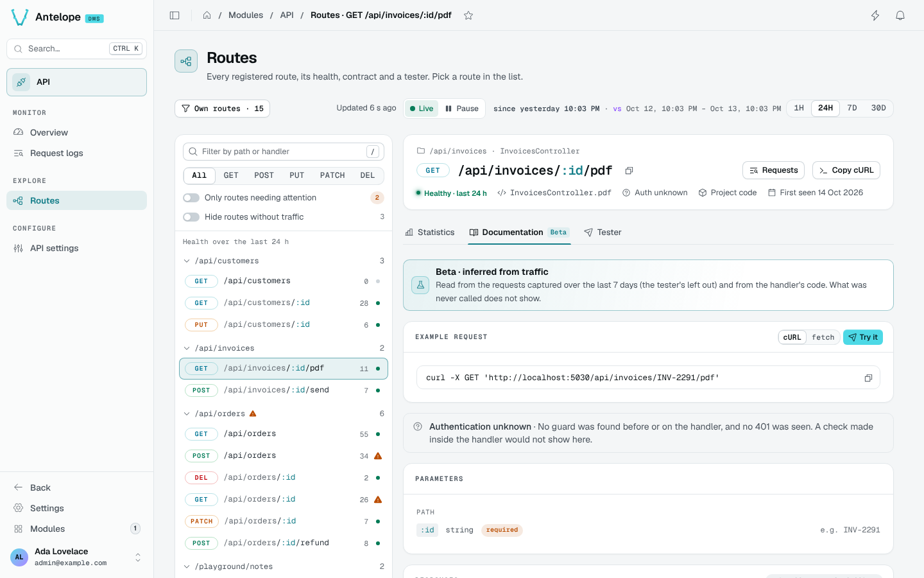Open Modules breadcrumb link
The height and width of the screenshot is (578, 924).
coord(246,15)
